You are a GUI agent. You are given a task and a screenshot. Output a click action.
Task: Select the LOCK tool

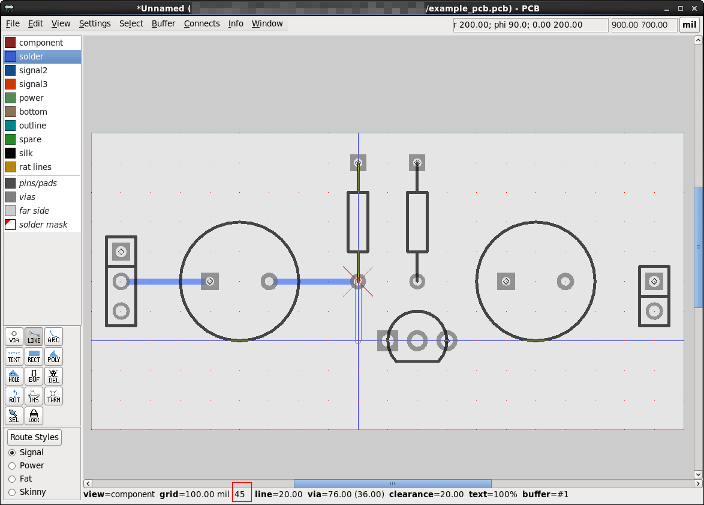34,415
